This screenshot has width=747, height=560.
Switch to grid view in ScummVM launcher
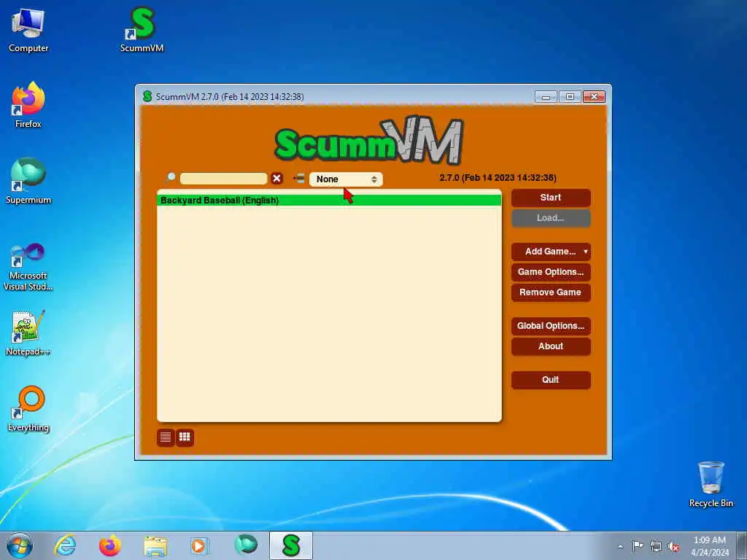185,437
